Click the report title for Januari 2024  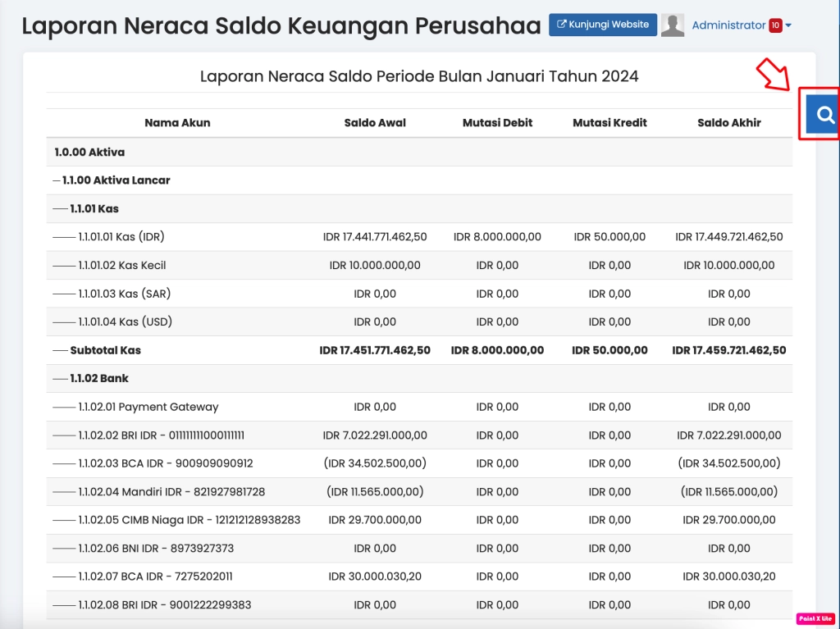(x=419, y=76)
